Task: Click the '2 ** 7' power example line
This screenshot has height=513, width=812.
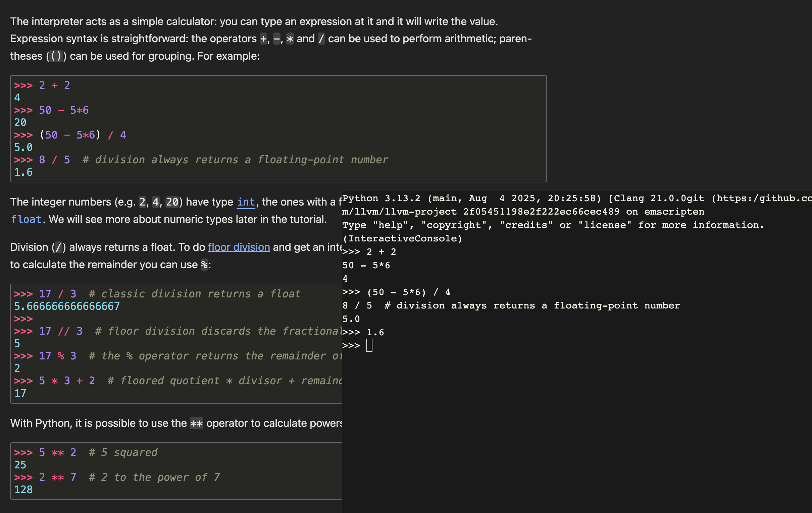Action: click(57, 477)
